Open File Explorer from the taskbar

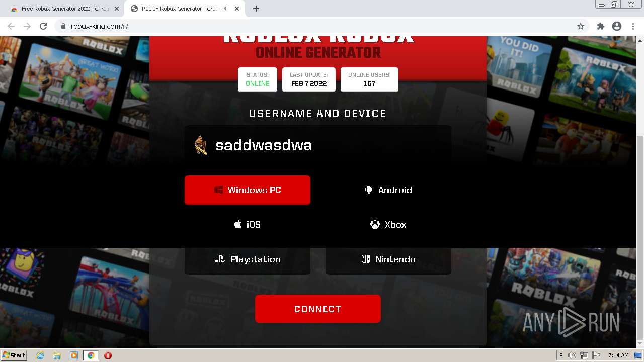[x=57, y=355]
